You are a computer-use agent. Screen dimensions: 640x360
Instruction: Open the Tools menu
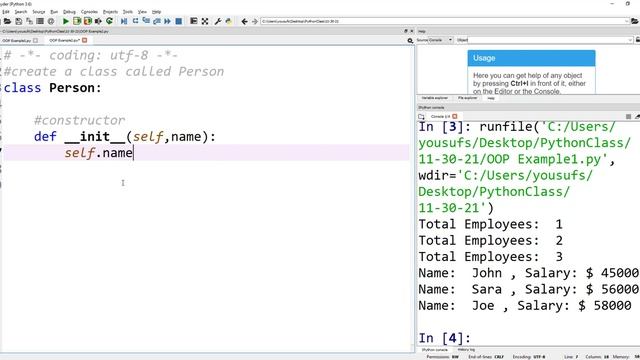coord(128,12)
